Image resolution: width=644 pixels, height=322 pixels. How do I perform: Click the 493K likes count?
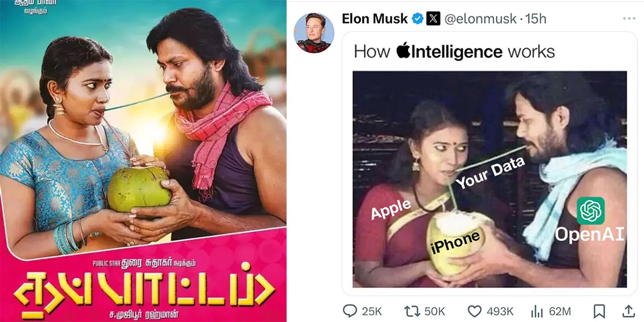pos(499,311)
